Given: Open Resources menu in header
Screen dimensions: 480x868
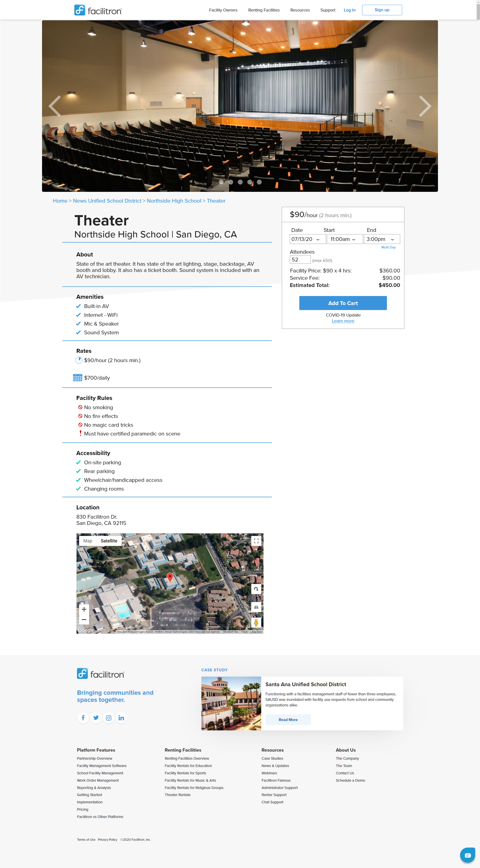Looking at the screenshot, I should 300,10.
